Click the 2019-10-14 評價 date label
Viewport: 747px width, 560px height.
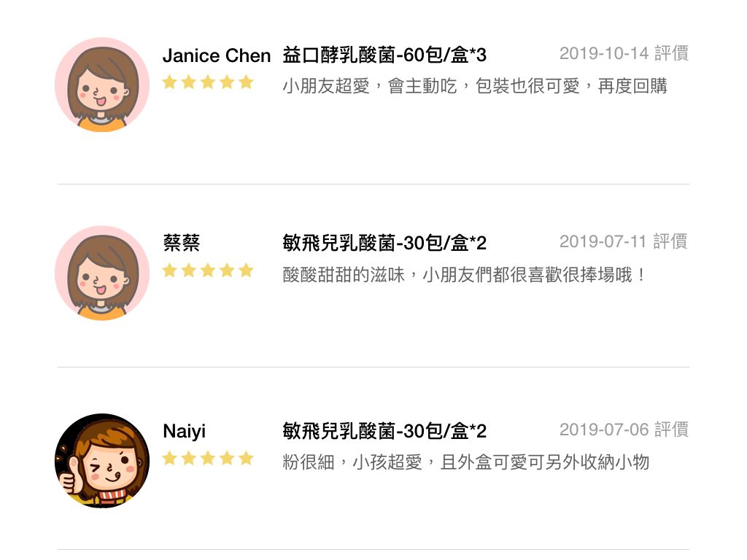click(x=624, y=53)
